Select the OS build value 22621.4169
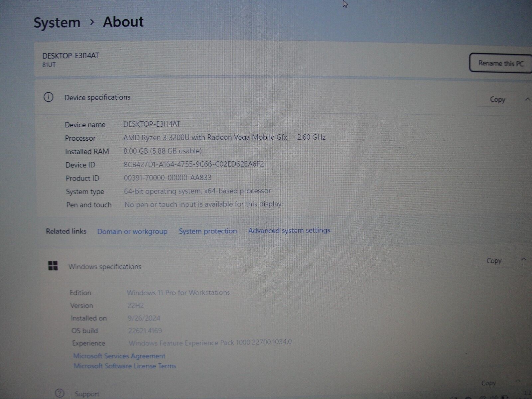This screenshot has height=399, width=532. click(x=145, y=331)
